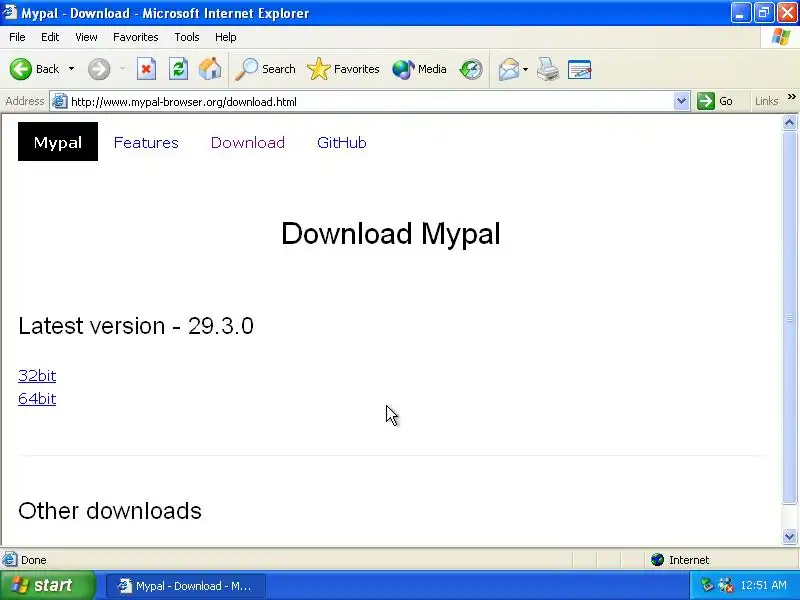Close the Internet Explorer window
The height and width of the screenshot is (600, 800).
coord(787,13)
